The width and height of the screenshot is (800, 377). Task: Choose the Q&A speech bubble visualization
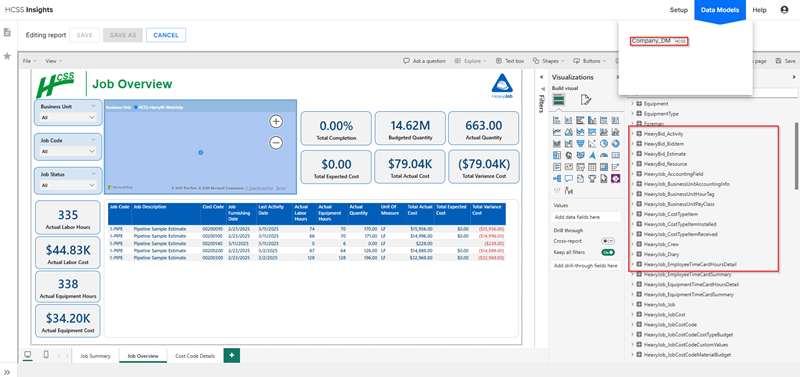[x=569, y=179]
